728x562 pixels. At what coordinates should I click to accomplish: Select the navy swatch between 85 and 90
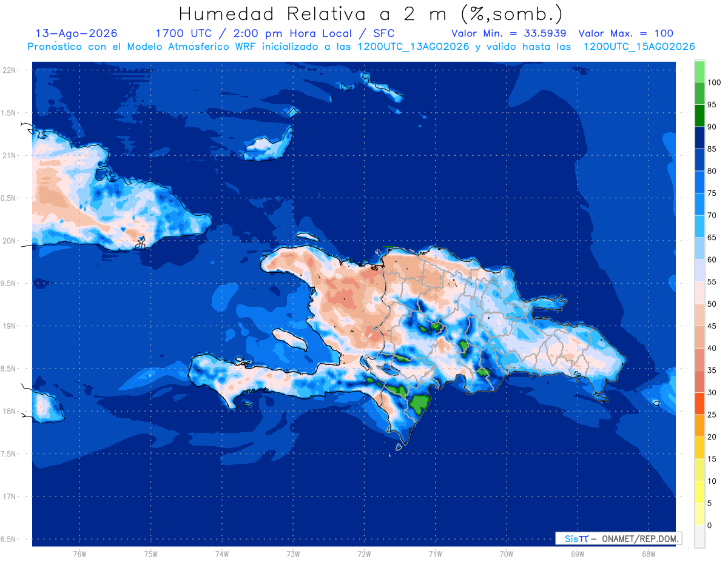(699, 138)
